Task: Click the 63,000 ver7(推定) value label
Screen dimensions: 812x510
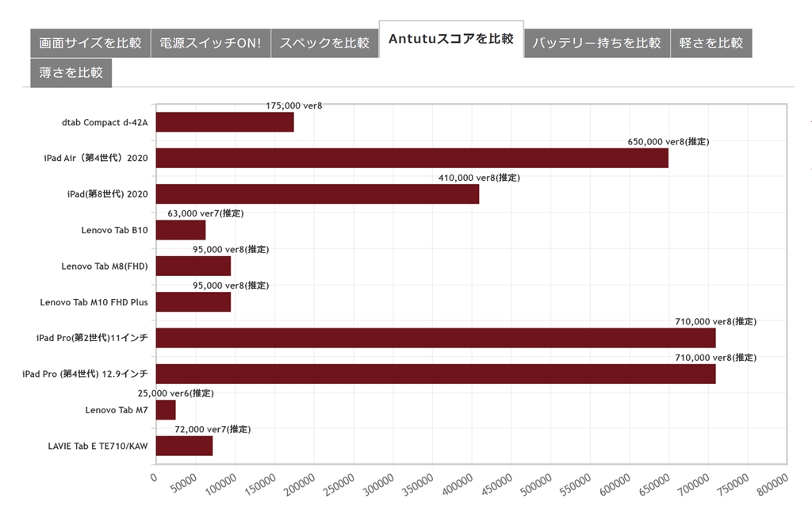Action: tap(205, 213)
